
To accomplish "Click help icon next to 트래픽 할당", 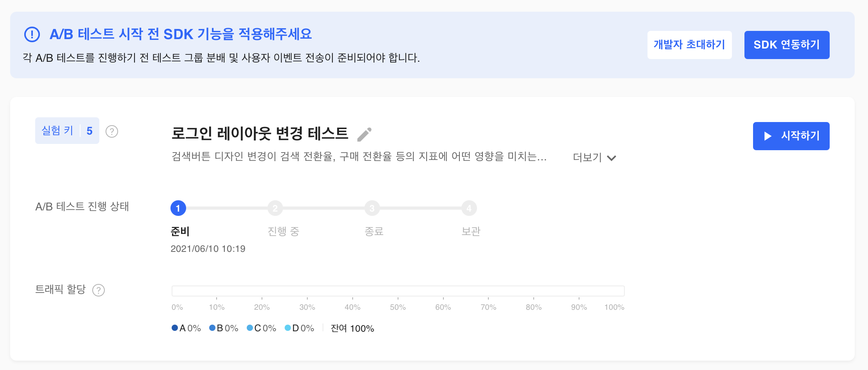I will [x=99, y=290].
